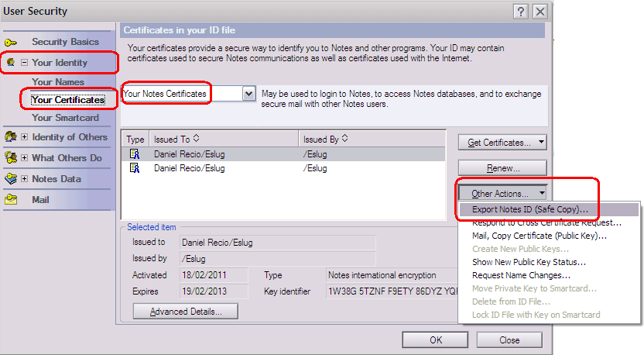Click the Your Identity face icon
Image resolution: width=644 pixels, height=355 pixels.
(x=11, y=62)
